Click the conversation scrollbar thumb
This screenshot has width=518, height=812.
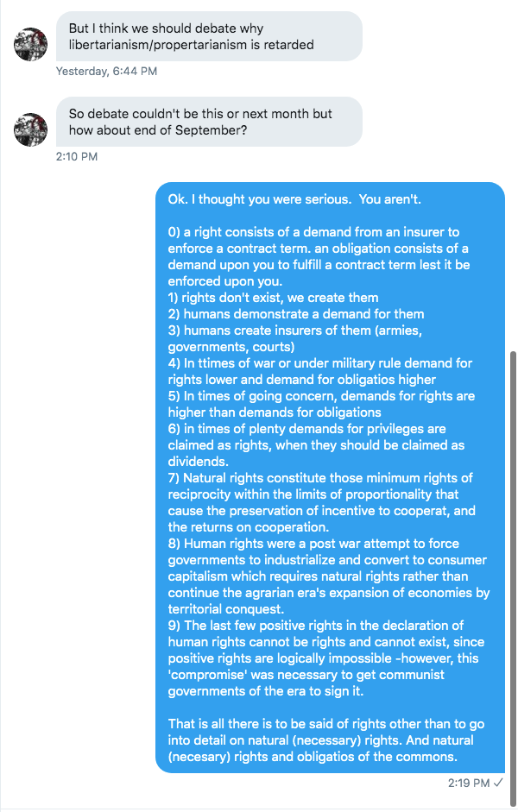pyautogui.click(x=513, y=561)
